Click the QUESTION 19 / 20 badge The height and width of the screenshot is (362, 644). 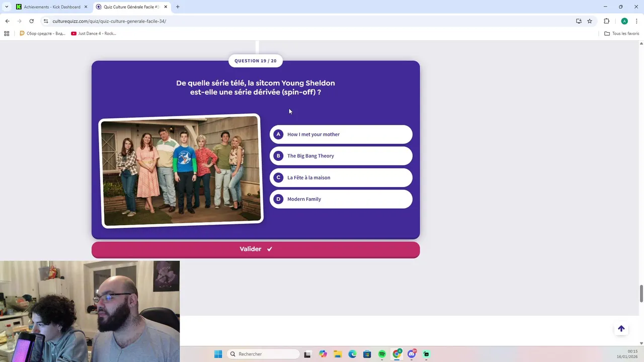(256, 61)
